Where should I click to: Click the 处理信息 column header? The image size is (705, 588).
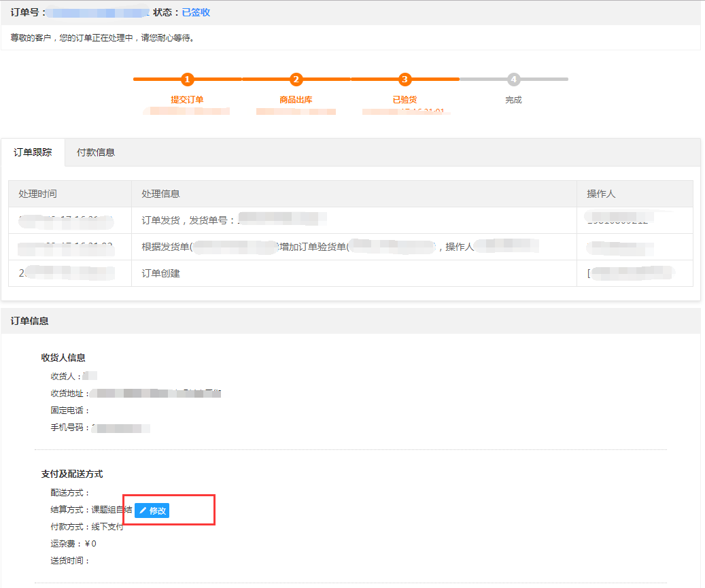(160, 194)
